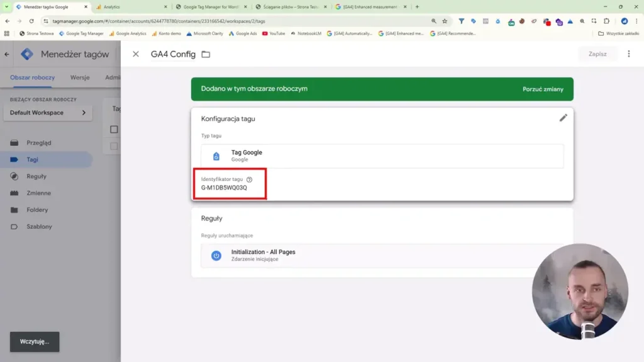644x362 pixels.
Task: Open the Strona Testowa bookmark
Action: click(36, 34)
